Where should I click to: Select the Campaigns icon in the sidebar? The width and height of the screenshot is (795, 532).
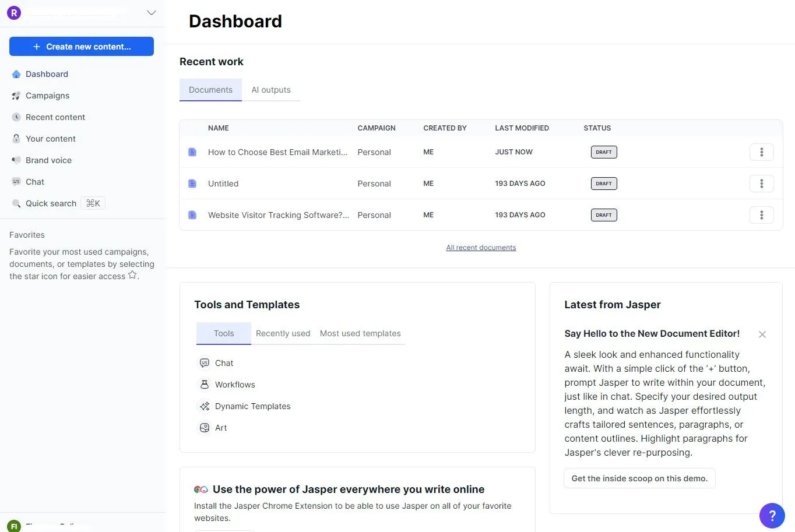tap(16, 96)
